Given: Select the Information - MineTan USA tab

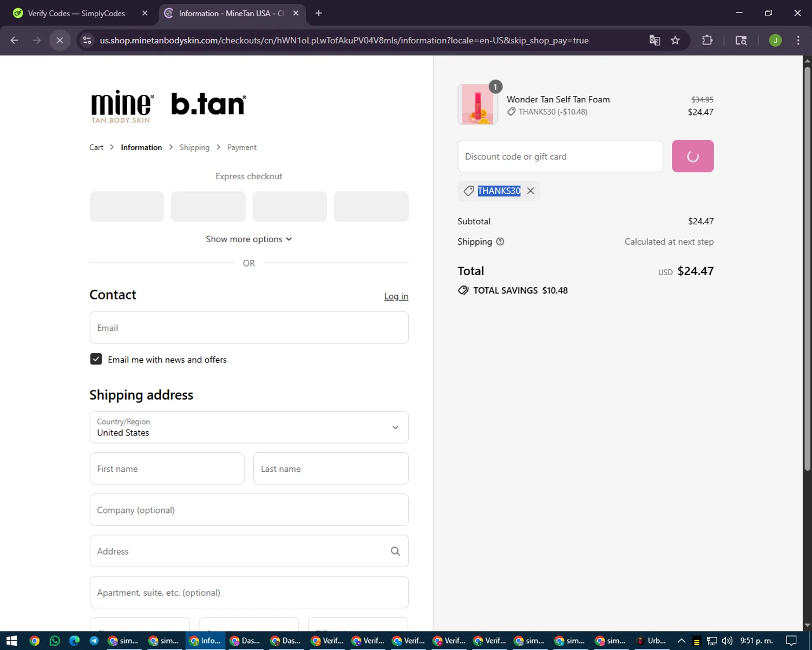Looking at the screenshot, I should tap(232, 13).
